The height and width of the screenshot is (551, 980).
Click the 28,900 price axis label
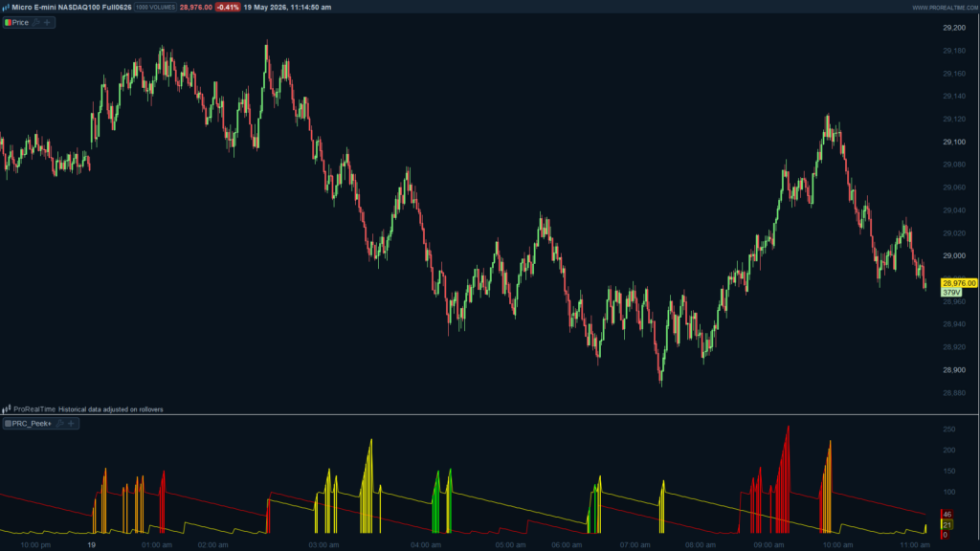[954, 370]
